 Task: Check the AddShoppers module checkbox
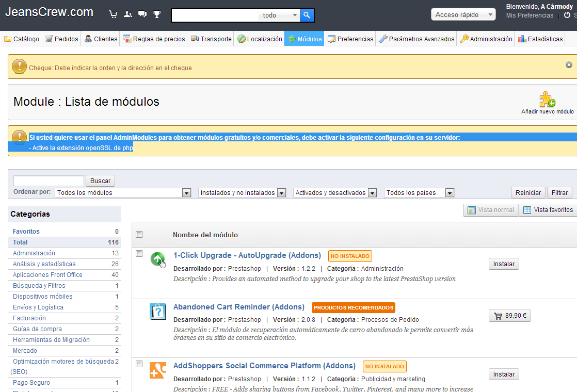coord(139,364)
